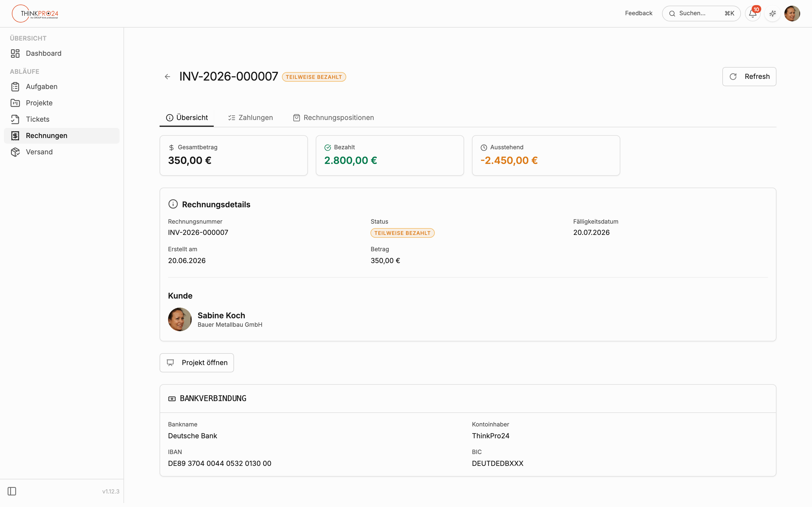Open the Tickets section

point(62,119)
